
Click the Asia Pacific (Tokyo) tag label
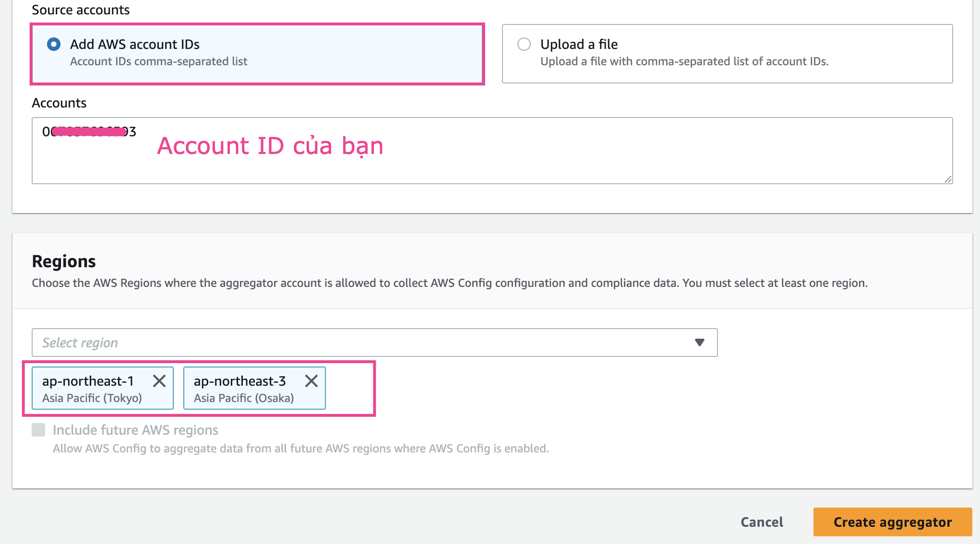92,398
